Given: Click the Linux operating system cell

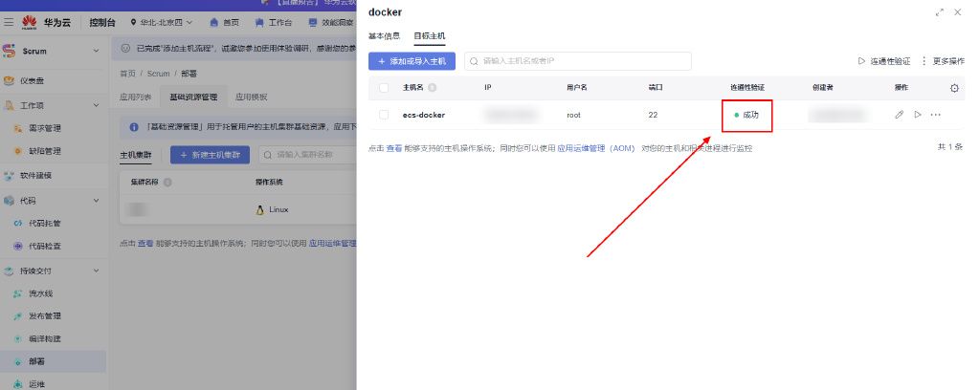Looking at the screenshot, I should (273, 209).
